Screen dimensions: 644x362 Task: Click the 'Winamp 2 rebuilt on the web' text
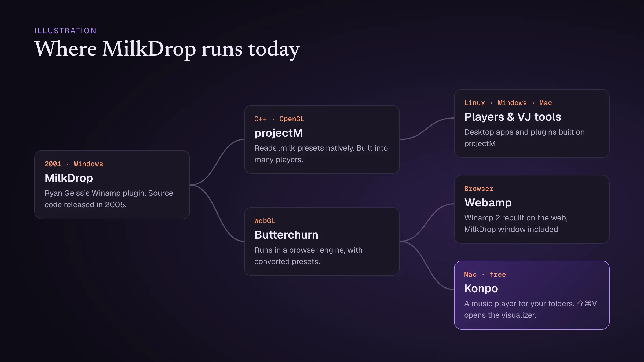point(516,223)
